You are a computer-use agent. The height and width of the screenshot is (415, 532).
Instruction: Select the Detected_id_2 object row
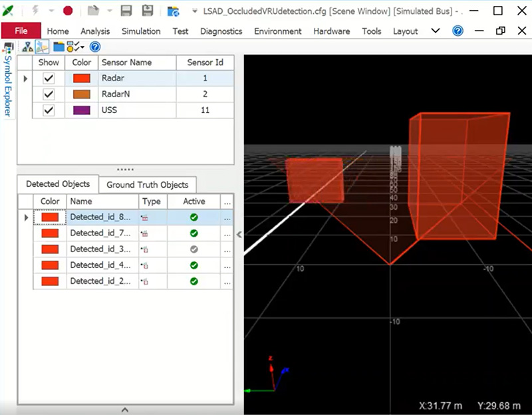tap(133, 281)
